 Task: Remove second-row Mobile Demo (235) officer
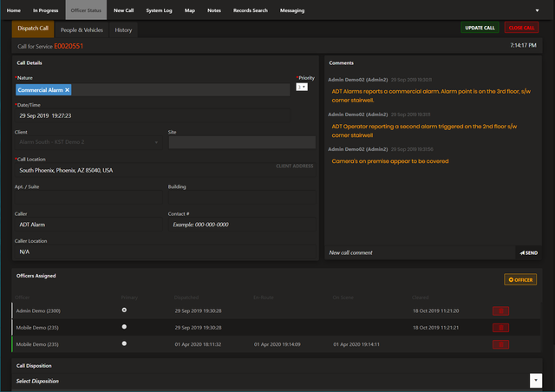(x=500, y=327)
